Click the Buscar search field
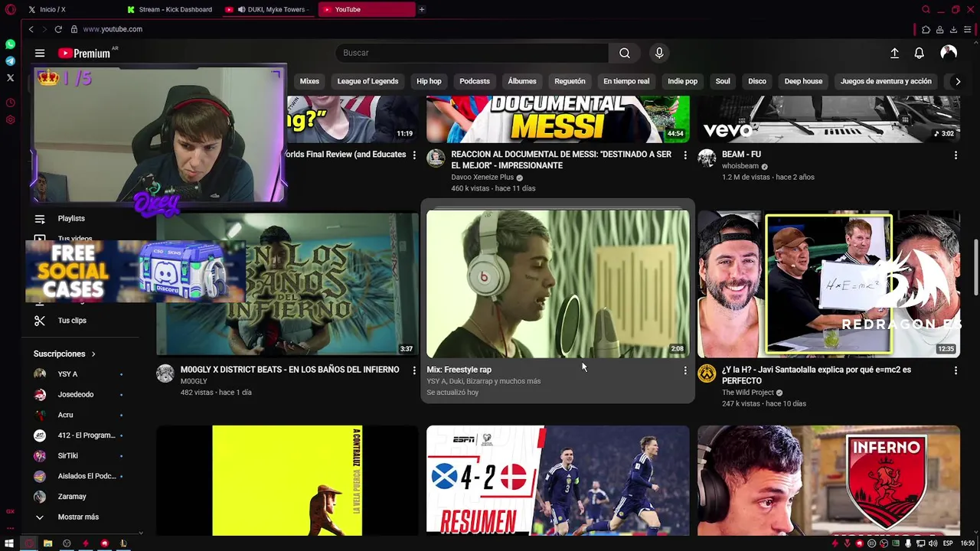Viewport: 980px width, 551px height. point(472,53)
